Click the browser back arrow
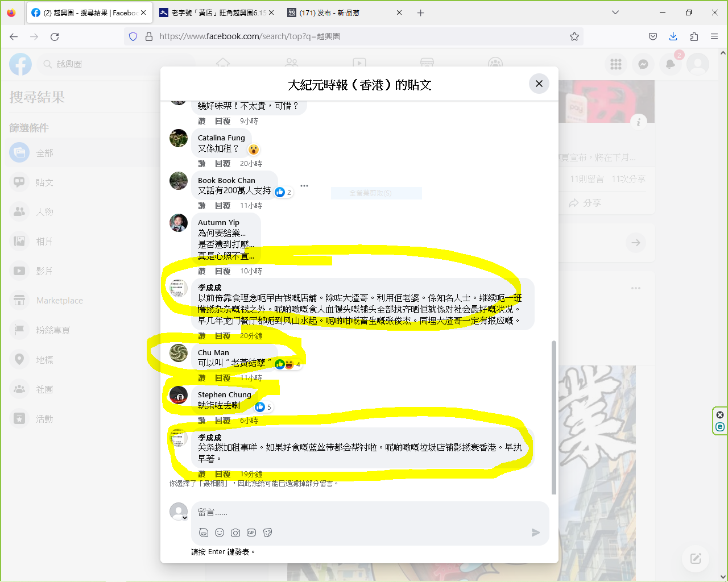The height and width of the screenshot is (582, 728). (14, 36)
